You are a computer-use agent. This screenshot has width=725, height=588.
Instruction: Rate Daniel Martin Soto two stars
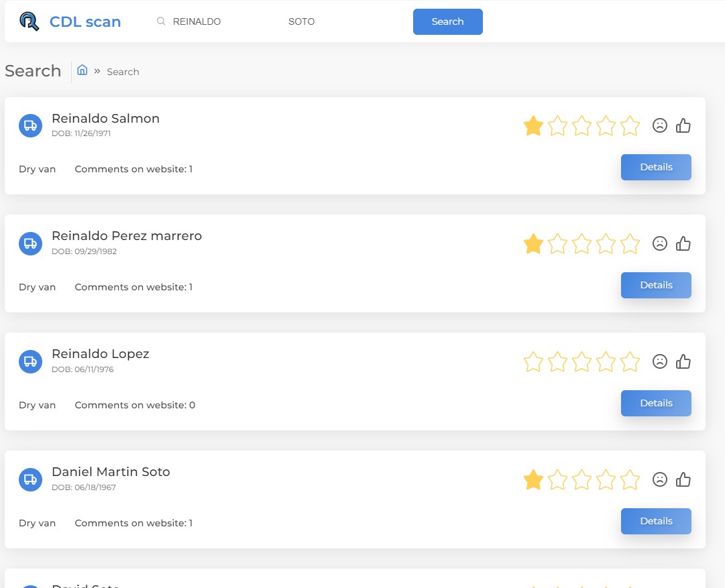point(557,480)
